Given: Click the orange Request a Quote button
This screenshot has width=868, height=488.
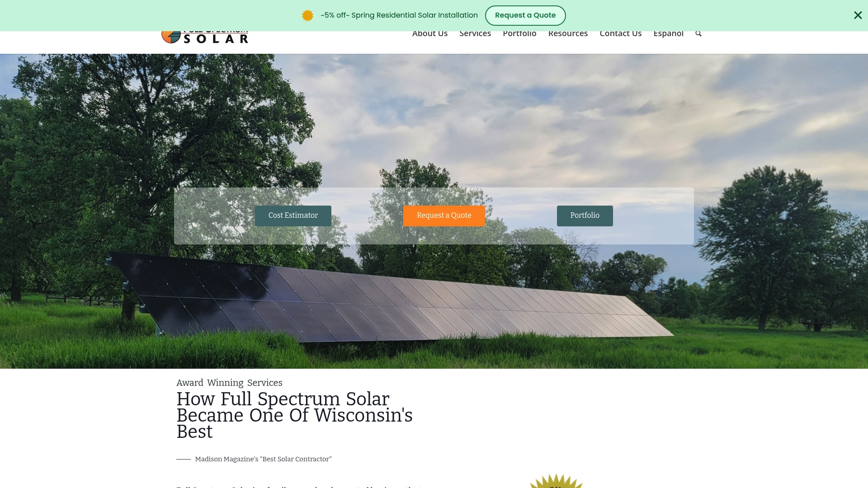Looking at the screenshot, I should pyautogui.click(x=444, y=216).
